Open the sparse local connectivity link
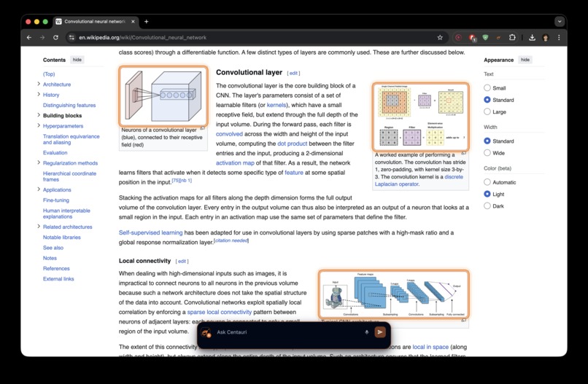588x384 pixels. click(x=220, y=312)
